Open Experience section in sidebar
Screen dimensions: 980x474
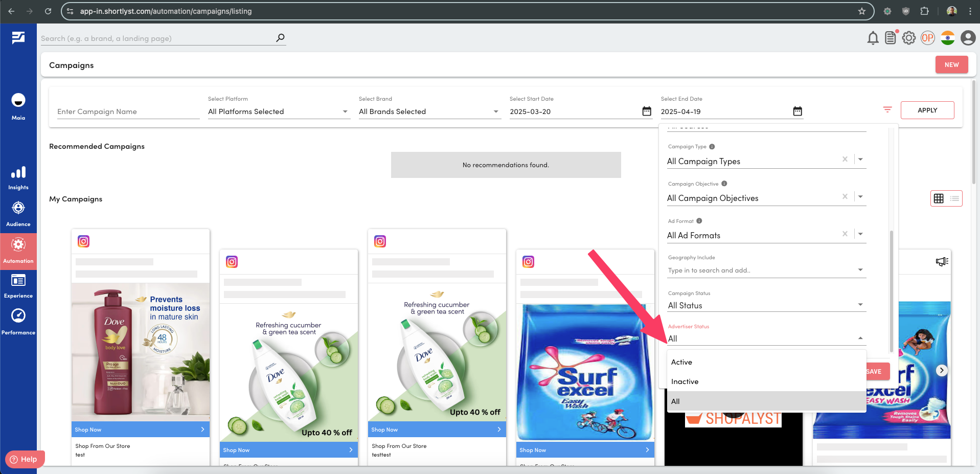pyautogui.click(x=18, y=285)
